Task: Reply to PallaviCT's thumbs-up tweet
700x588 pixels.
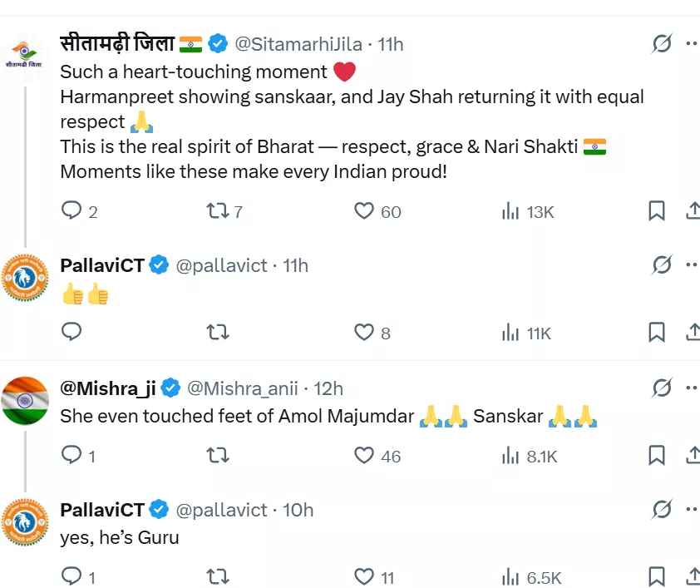Action: tap(72, 333)
